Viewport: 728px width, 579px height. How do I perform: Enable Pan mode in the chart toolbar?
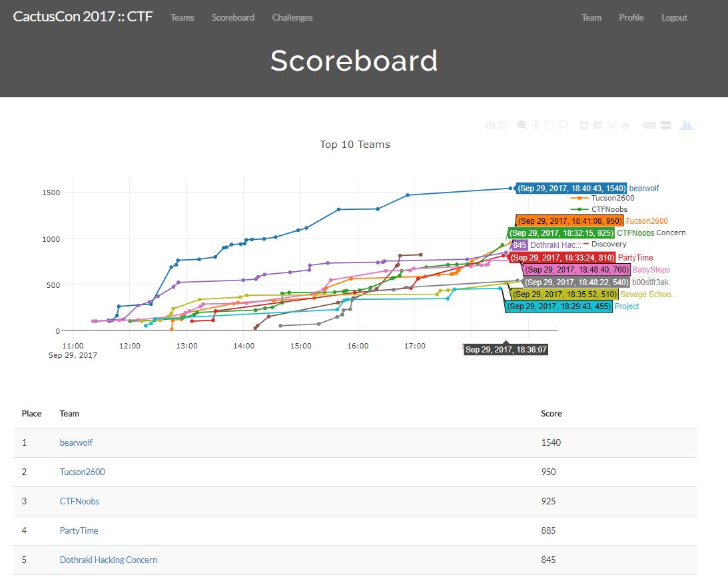(x=536, y=125)
